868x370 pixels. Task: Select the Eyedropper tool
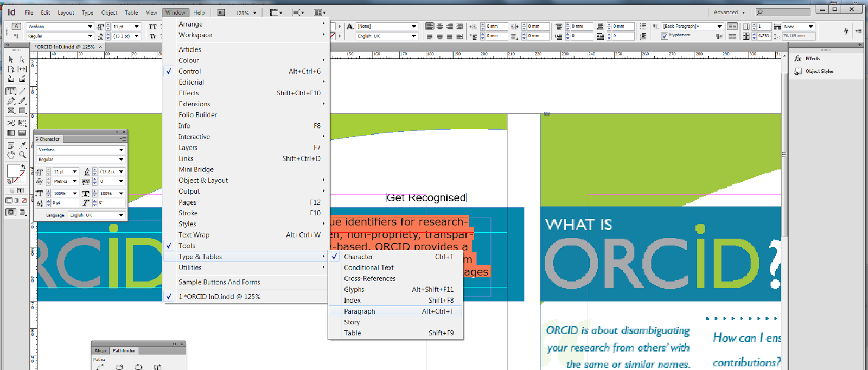coord(22,145)
